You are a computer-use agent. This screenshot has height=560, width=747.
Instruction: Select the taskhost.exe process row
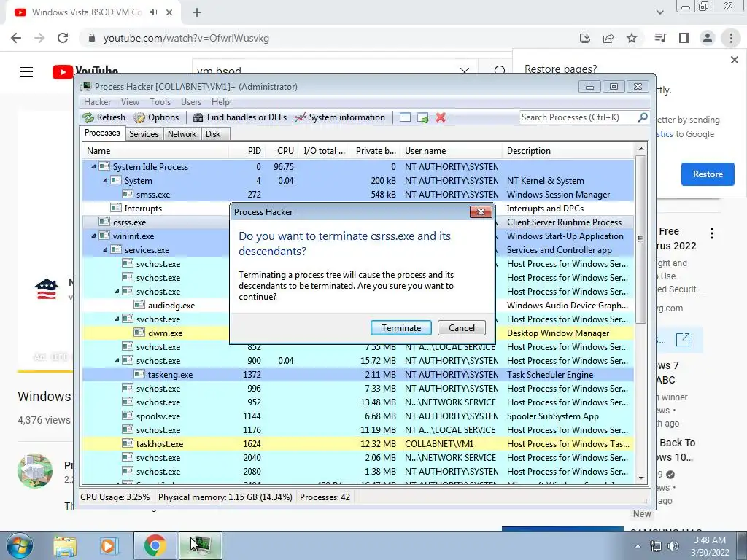pos(357,444)
